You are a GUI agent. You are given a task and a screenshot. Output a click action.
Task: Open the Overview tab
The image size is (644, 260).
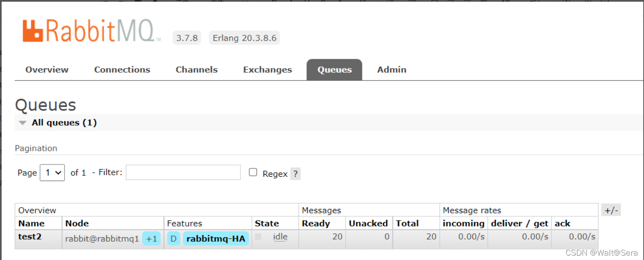tap(47, 70)
